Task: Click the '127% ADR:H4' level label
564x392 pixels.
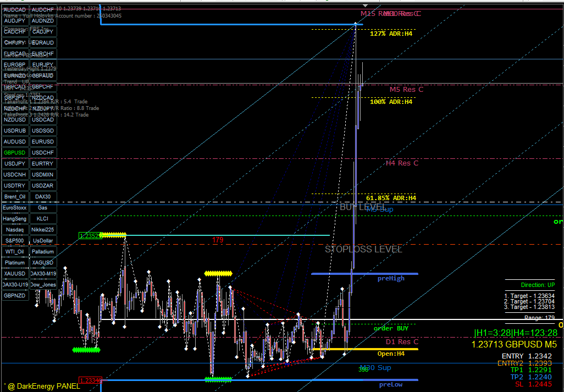Action: click(391, 34)
